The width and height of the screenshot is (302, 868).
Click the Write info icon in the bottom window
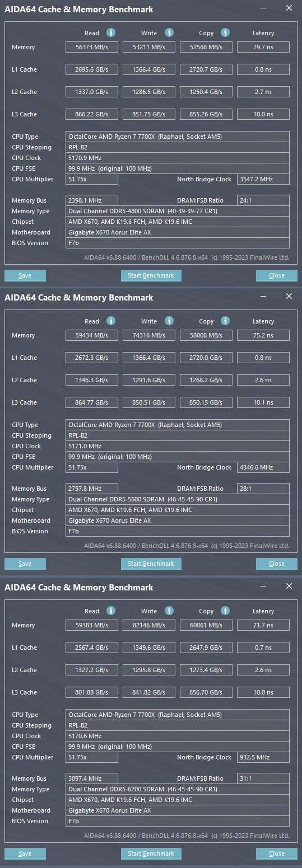tap(169, 611)
